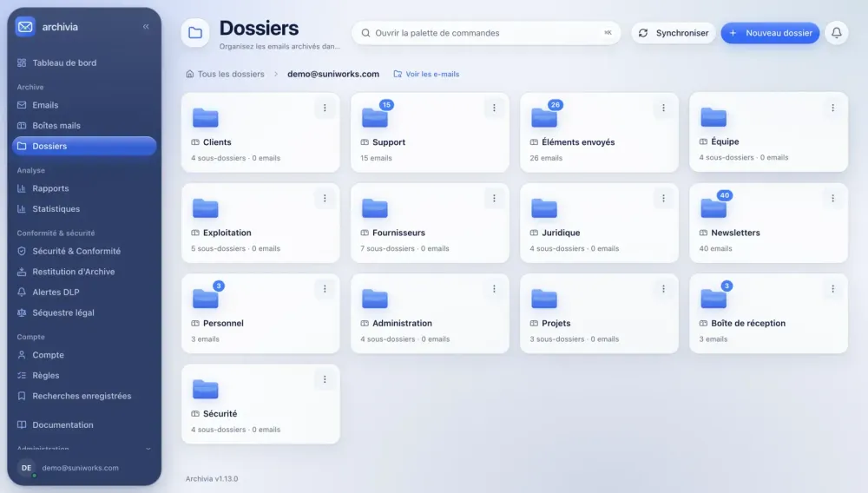Open the Sécurité folder icon
This screenshot has height=493, width=868.
coord(206,389)
